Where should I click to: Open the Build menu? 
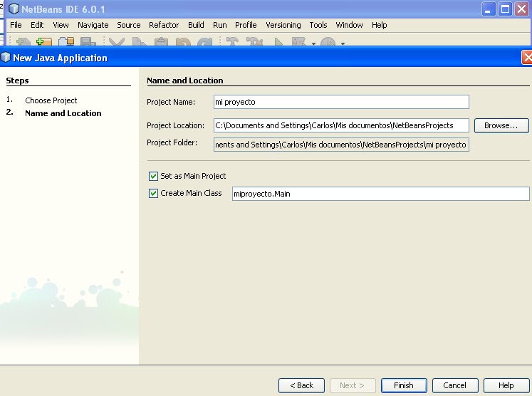(196, 25)
